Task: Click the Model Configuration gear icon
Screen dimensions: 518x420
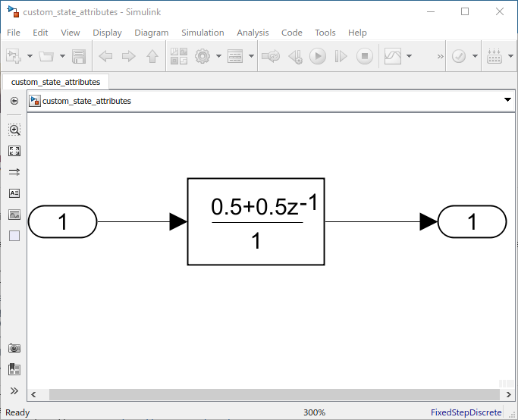Action: coord(202,56)
